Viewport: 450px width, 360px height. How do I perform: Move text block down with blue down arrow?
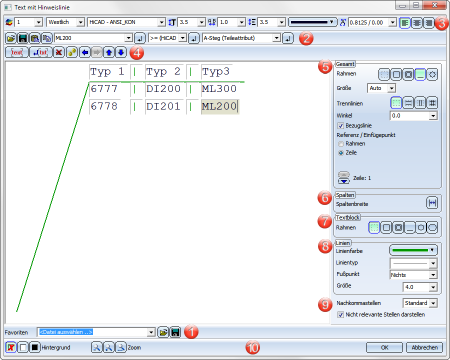coord(121,52)
